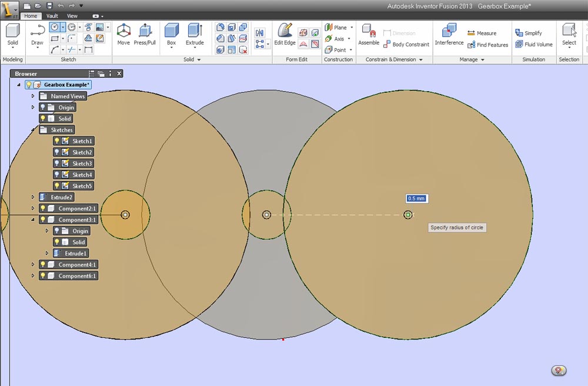
Task: Click the Simplify button
Action: point(529,33)
